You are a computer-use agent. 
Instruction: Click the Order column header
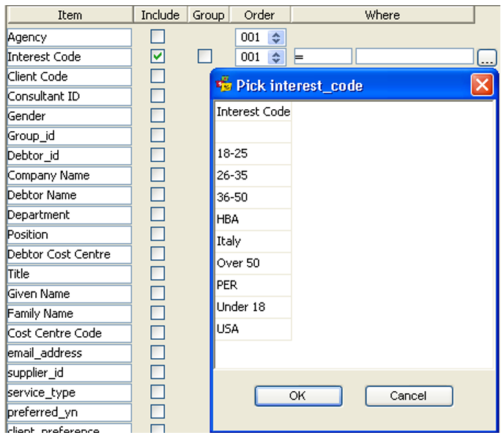(260, 15)
